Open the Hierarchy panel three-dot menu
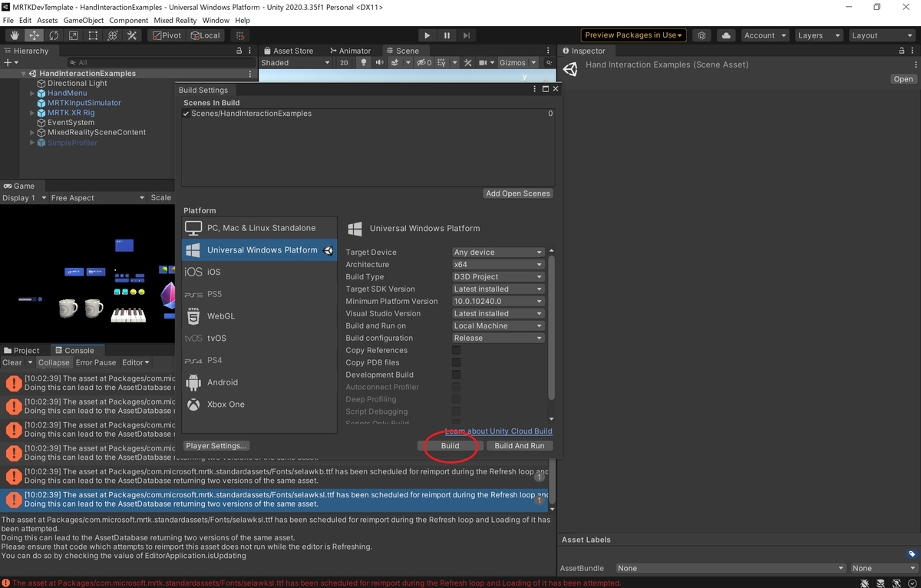Viewport: 921px width, 588px height. 251,51
